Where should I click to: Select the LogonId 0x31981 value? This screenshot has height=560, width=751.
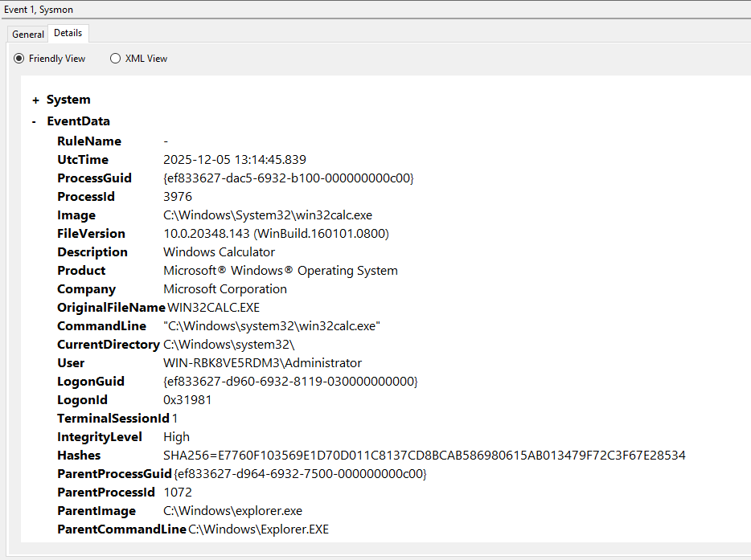[x=187, y=400]
